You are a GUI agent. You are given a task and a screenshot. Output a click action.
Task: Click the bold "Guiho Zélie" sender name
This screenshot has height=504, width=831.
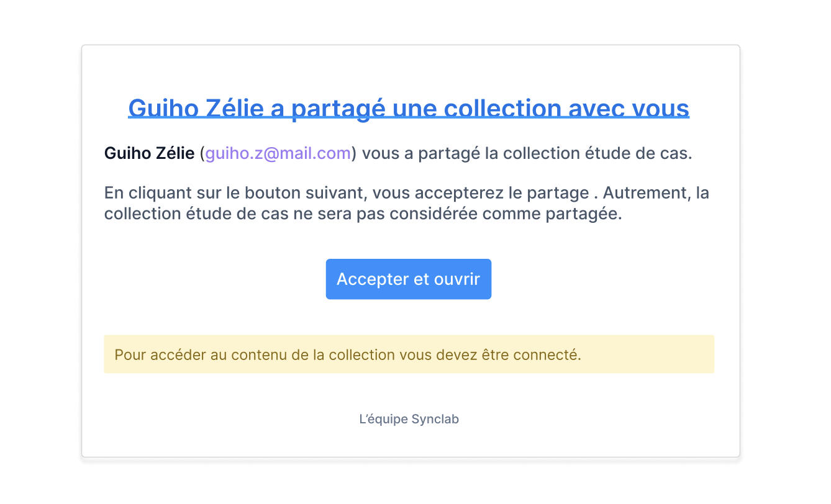[x=149, y=153]
